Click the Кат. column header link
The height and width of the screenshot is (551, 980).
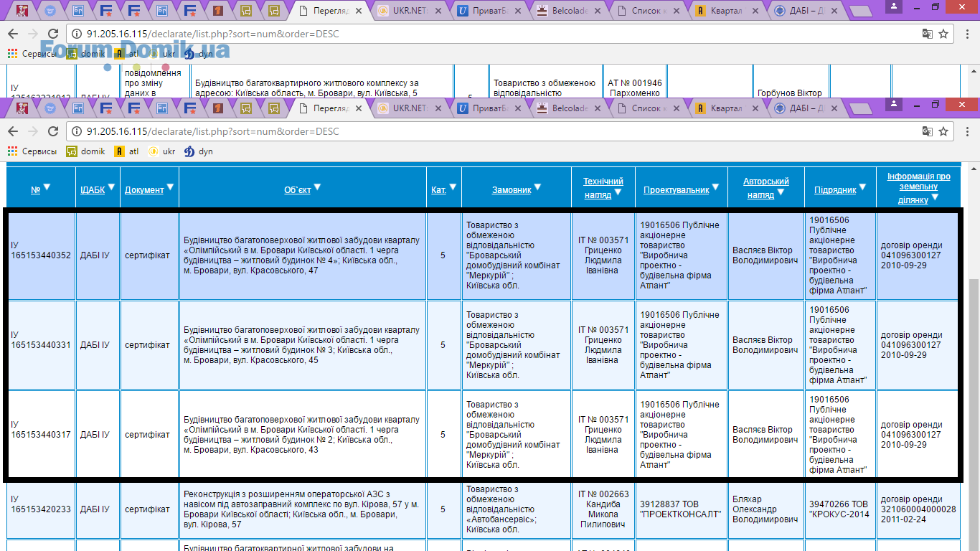(439, 190)
